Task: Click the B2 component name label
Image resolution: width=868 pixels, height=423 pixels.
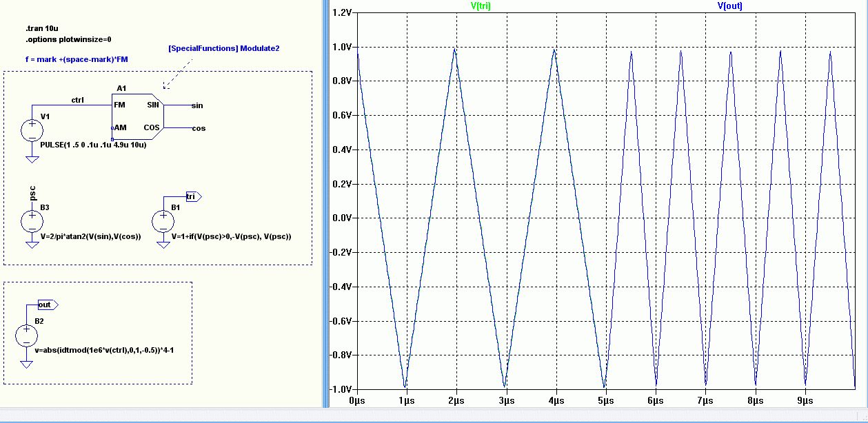Action: coord(39,322)
